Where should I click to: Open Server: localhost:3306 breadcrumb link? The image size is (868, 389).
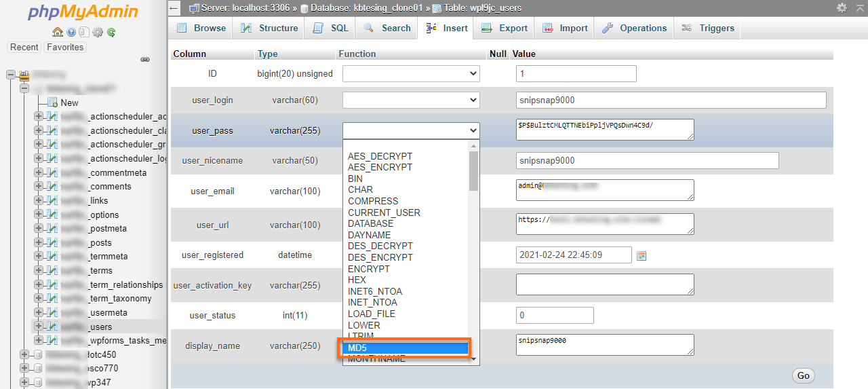point(245,8)
